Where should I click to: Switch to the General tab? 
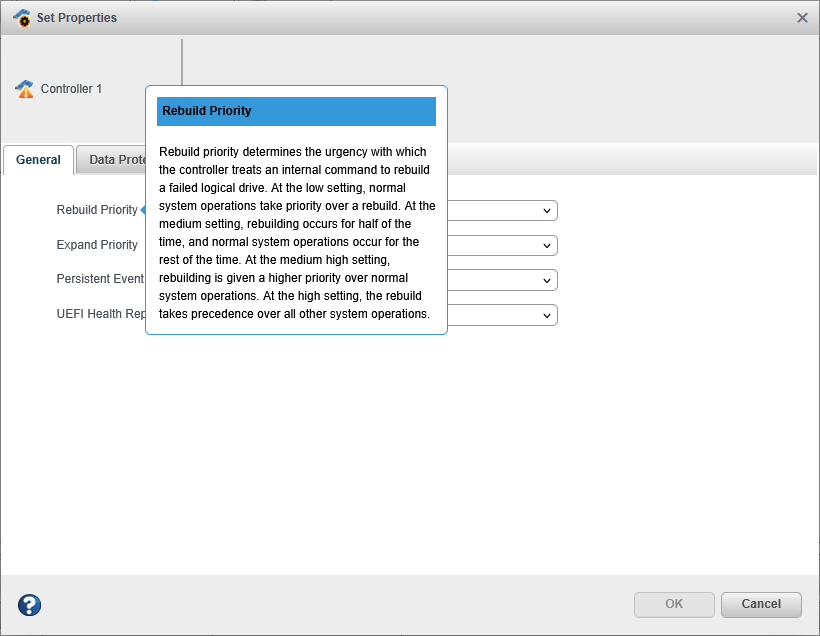pyautogui.click(x=38, y=160)
